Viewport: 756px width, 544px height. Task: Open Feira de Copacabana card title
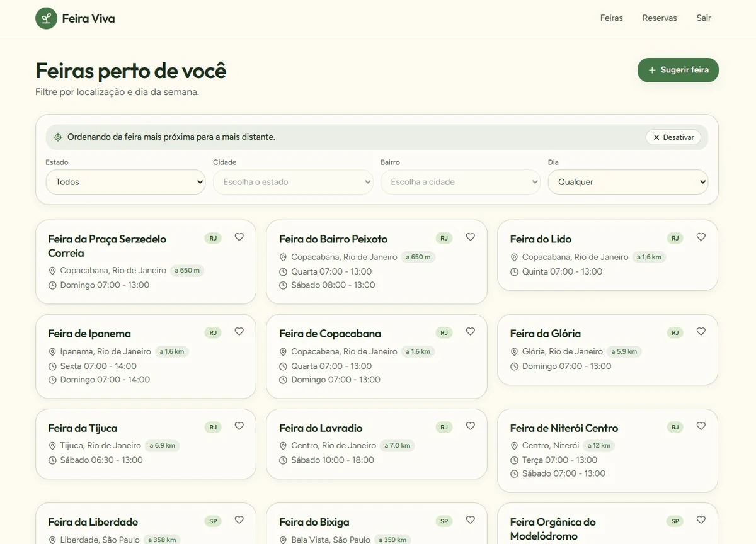[330, 334]
